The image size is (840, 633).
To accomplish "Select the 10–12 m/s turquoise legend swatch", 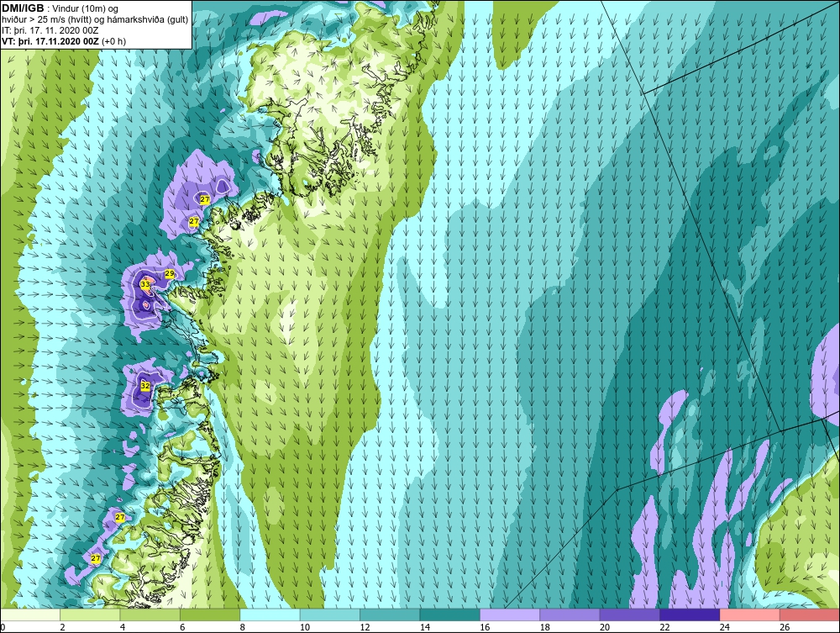I will tap(330, 615).
